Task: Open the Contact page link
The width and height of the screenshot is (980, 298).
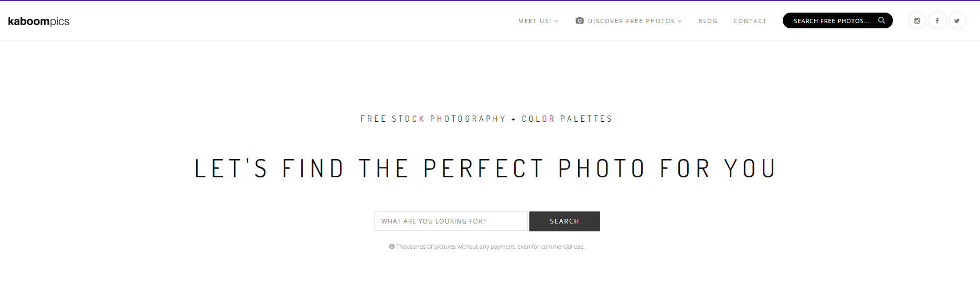Action: [x=750, y=21]
